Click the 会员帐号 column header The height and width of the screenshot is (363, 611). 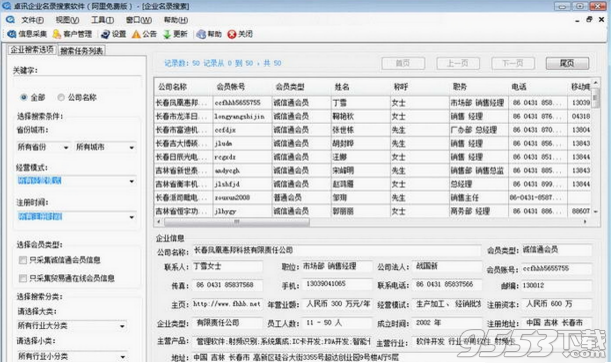[242, 87]
